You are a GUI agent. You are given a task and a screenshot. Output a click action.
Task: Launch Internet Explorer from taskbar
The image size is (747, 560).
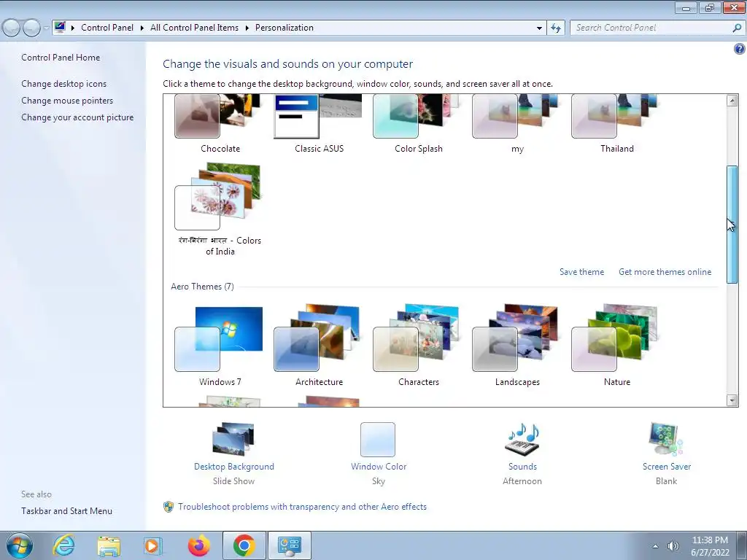click(x=63, y=545)
